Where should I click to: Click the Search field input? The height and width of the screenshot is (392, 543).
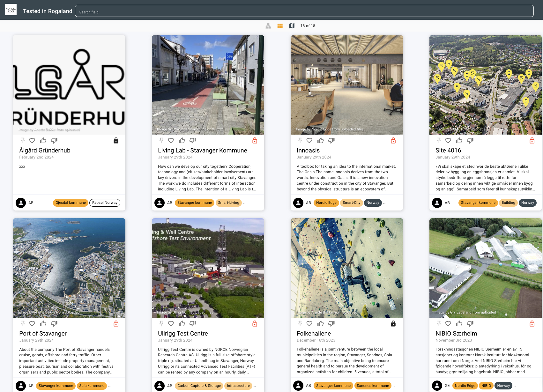(304, 11)
